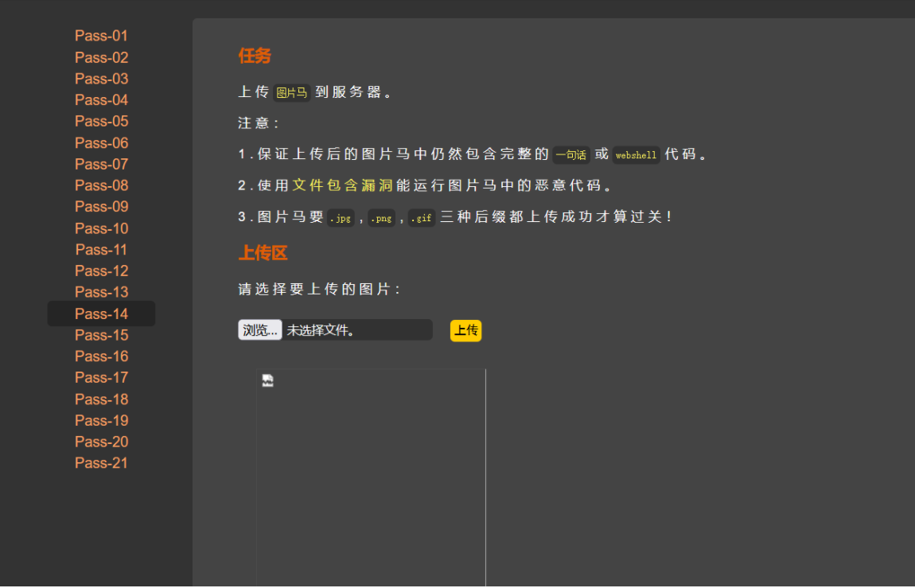The height and width of the screenshot is (588, 915).
Task: Click the 一句话 code tag in note 1
Action: click(570, 154)
